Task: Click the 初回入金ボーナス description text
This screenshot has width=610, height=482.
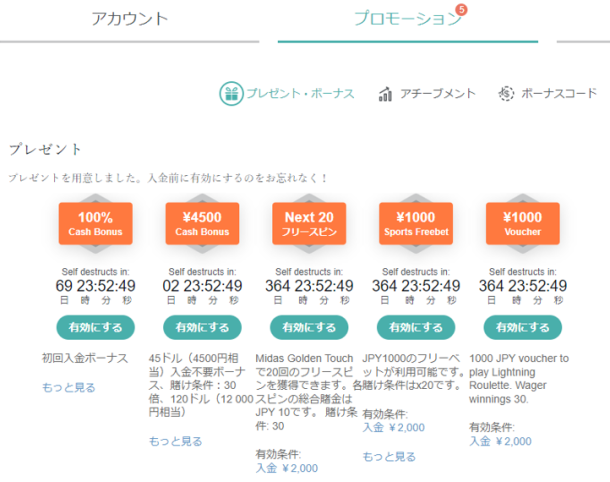Action: point(85,358)
